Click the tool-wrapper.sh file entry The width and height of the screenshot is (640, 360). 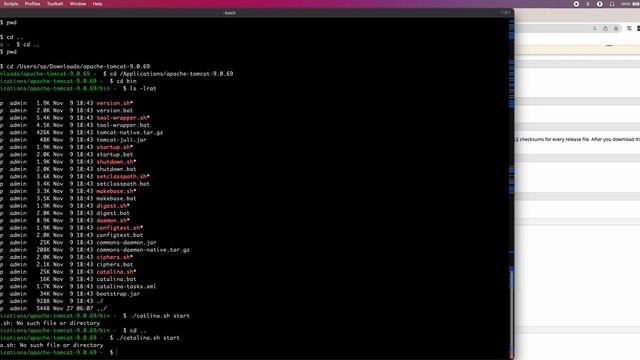123,118
